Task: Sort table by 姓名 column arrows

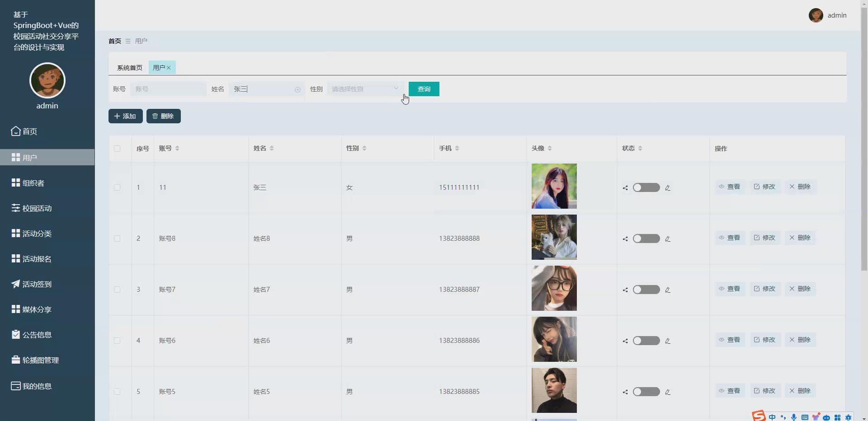Action: 271,148
